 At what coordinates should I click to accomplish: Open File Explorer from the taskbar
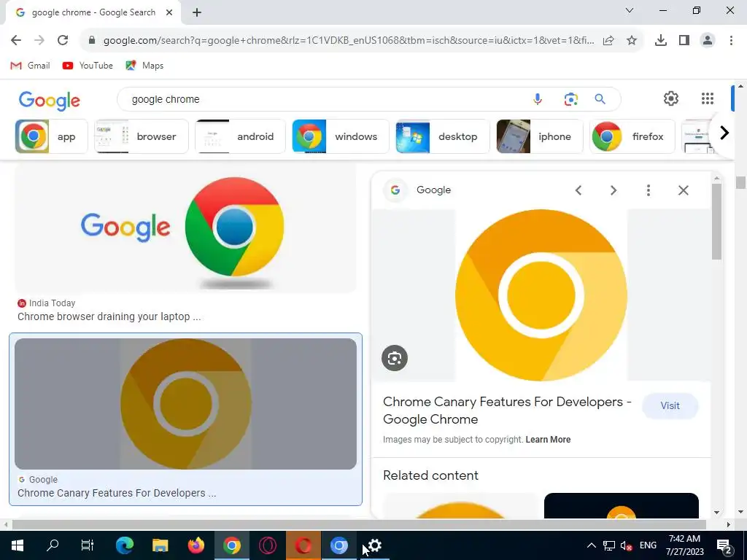[160, 545]
